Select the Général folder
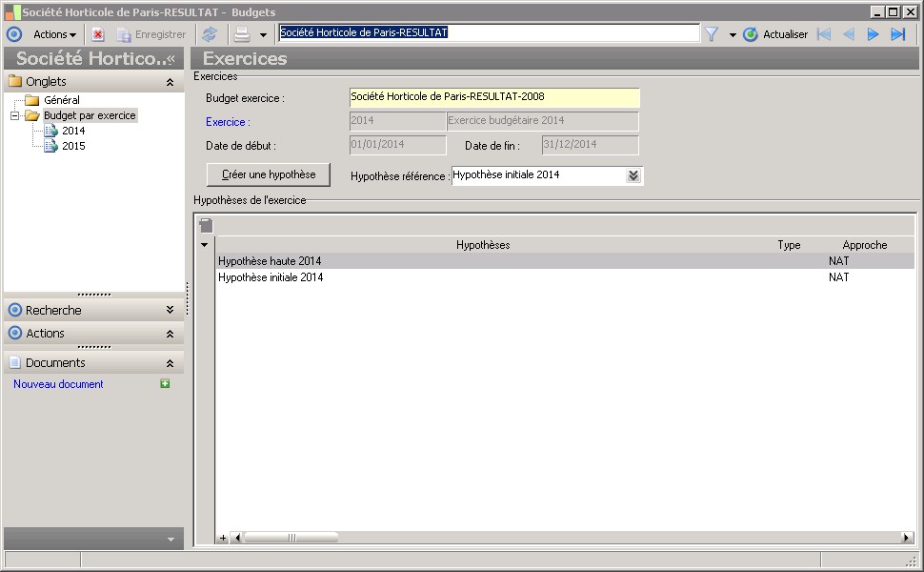 point(61,100)
